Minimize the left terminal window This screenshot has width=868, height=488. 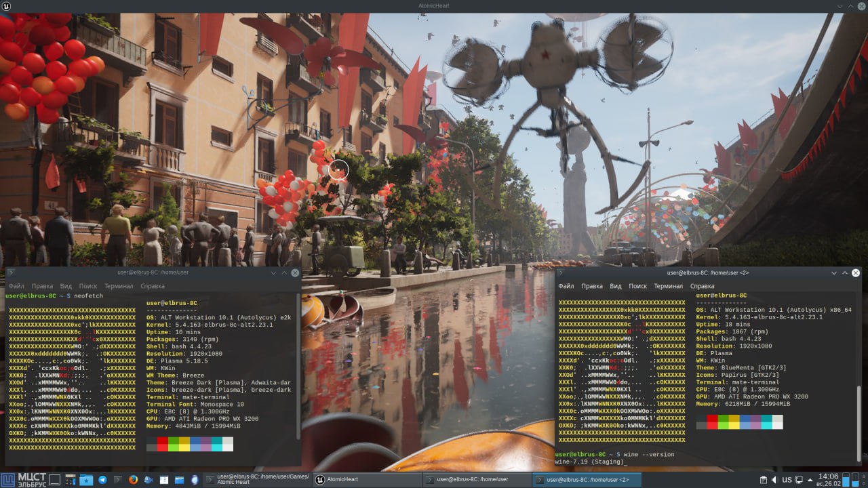tap(273, 272)
